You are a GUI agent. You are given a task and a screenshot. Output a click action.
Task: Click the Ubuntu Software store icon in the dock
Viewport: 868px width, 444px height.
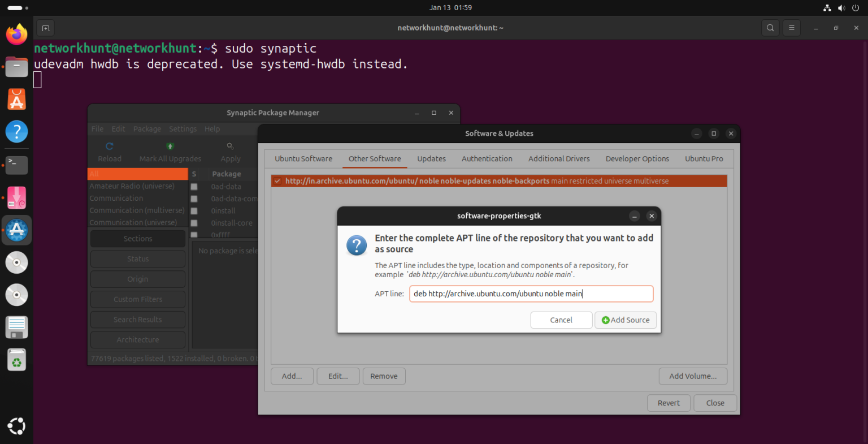(x=16, y=98)
